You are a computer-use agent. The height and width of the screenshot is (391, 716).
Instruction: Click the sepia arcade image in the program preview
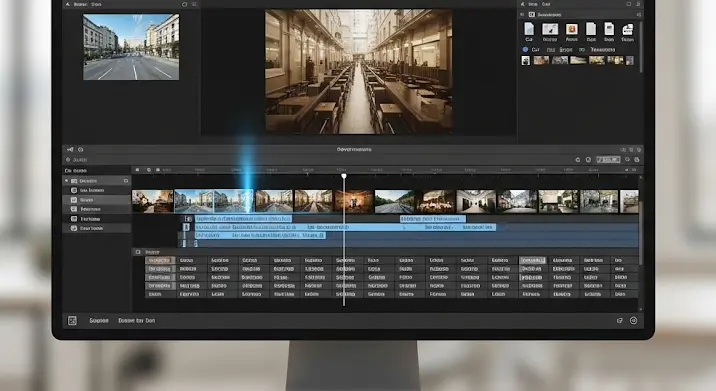tap(359, 72)
